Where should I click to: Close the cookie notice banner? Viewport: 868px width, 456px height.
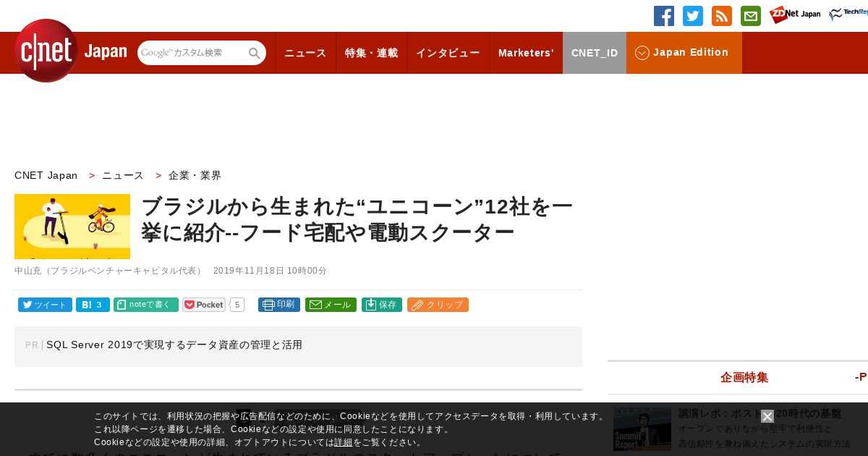(767, 416)
